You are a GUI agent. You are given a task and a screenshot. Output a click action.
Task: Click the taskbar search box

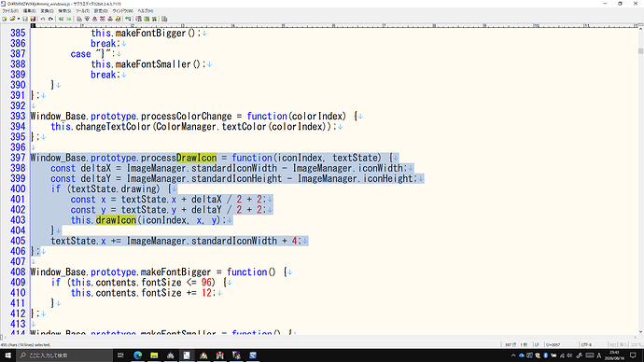pos(64,355)
